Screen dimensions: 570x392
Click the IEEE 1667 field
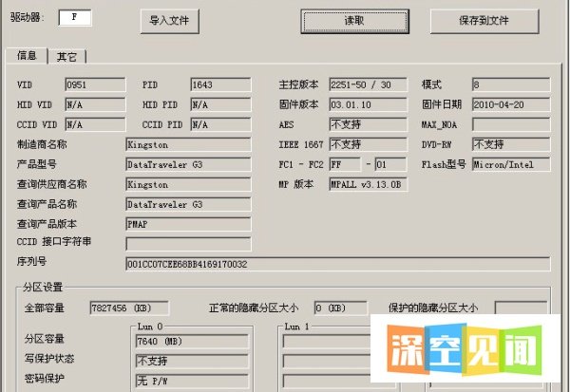368,144
